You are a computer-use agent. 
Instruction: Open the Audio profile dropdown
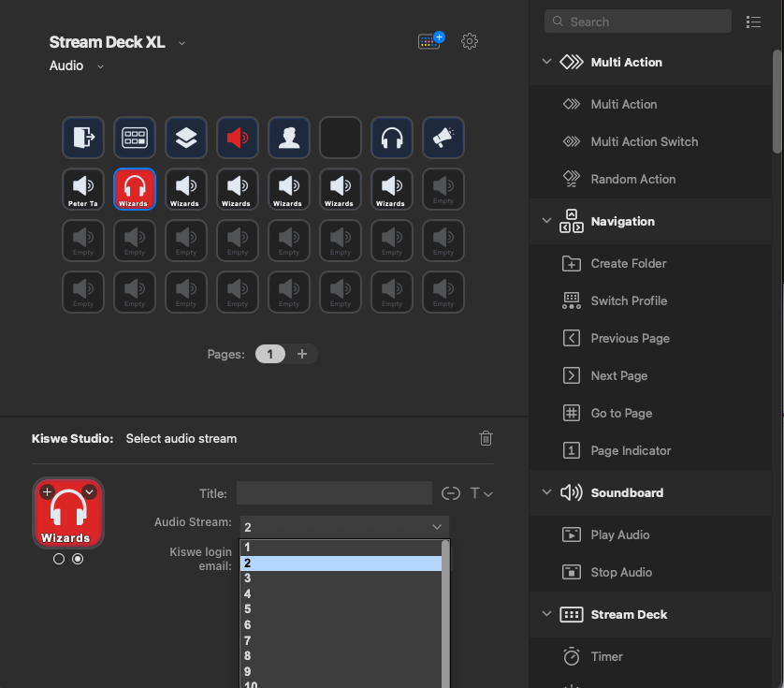tap(100, 66)
